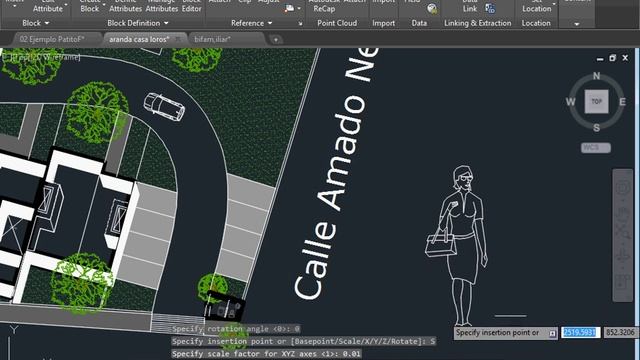The width and height of the screenshot is (640, 360).
Task: Click the Import panel label
Action: 383,23
